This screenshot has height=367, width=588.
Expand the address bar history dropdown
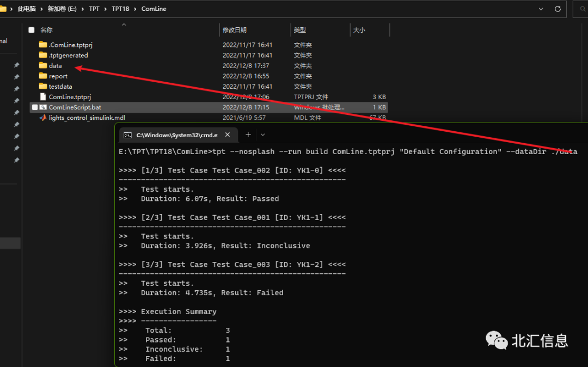(541, 9)
